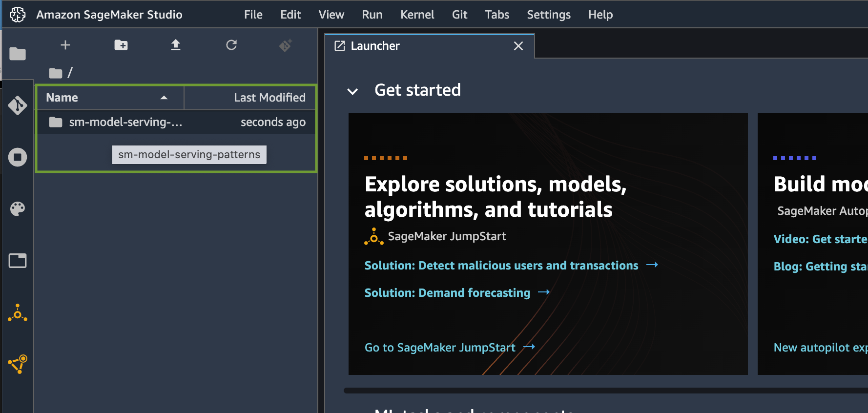The width and height of the screenshot is (868, 413).
Task: Collapse the Get started section
Action: click(x=352, y=91)
